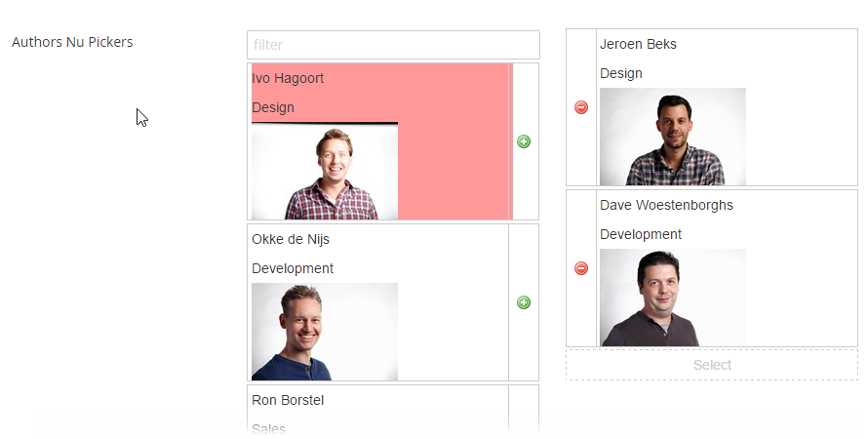Viewport: 868px width, 439px height.
Task: Click the filter input field
Action: pos(393,45)
